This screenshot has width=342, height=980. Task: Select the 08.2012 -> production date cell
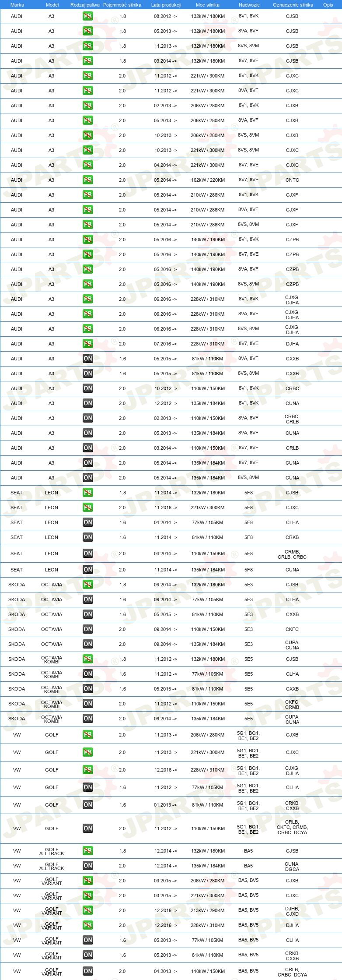pos(165,16)
